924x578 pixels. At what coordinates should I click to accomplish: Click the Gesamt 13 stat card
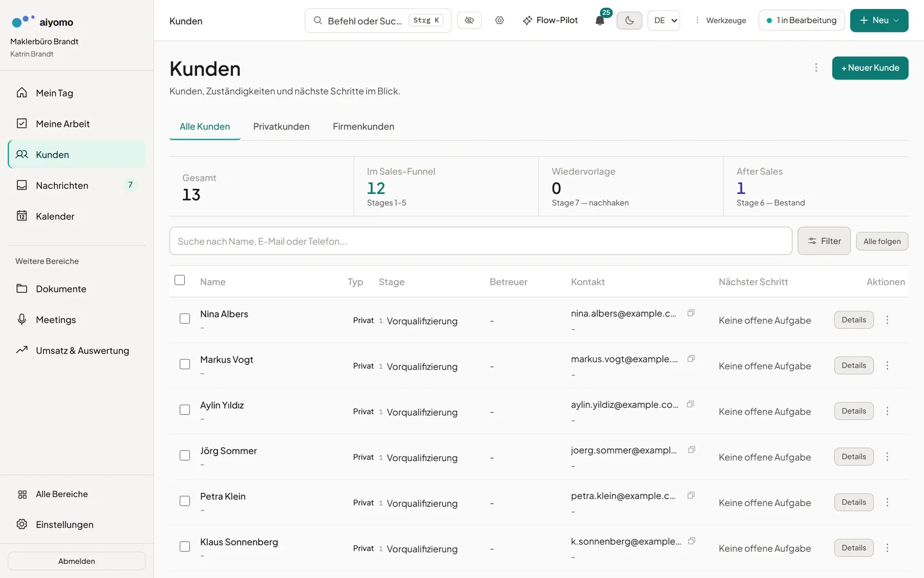coord(261,186)
